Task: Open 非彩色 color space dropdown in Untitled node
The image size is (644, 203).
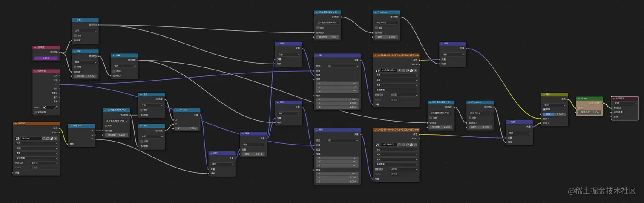Action: click(44, 163)
